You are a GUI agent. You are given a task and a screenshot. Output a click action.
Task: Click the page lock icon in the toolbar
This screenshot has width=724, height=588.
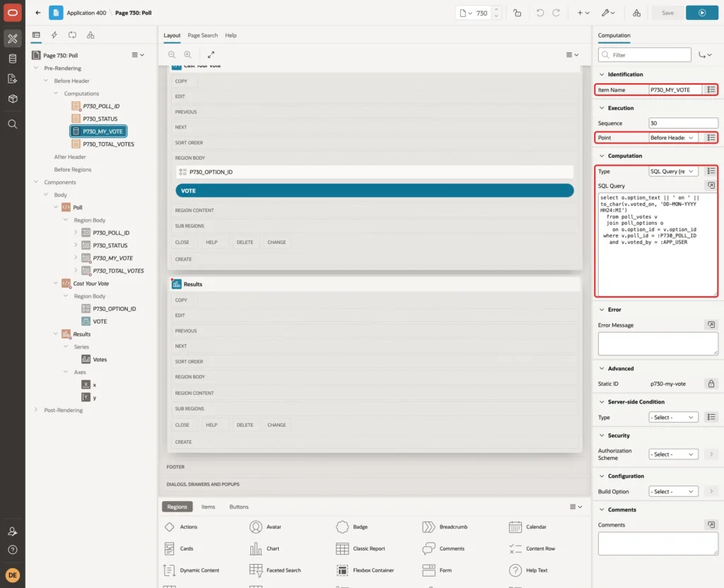tap(517, 13)
